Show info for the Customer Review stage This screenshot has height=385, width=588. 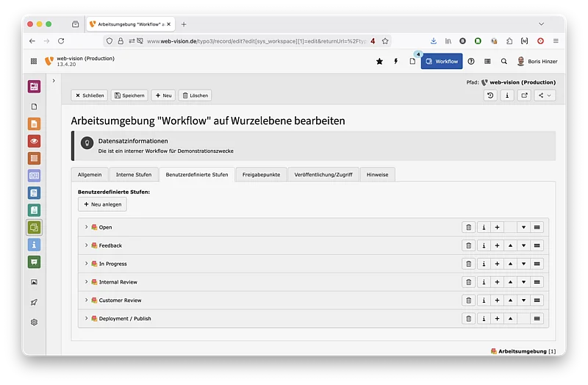(484, 301)
